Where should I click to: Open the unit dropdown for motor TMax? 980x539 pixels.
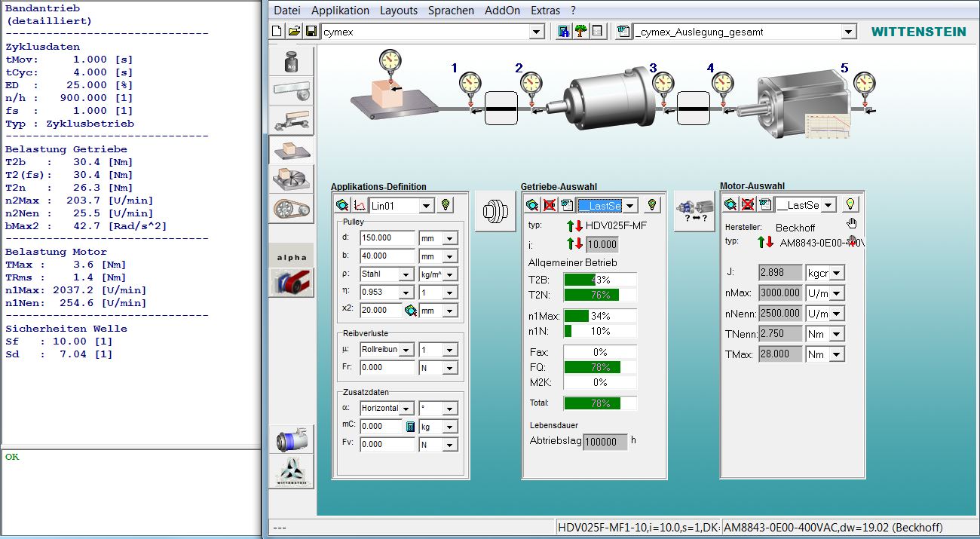click(x=835, y=354)
